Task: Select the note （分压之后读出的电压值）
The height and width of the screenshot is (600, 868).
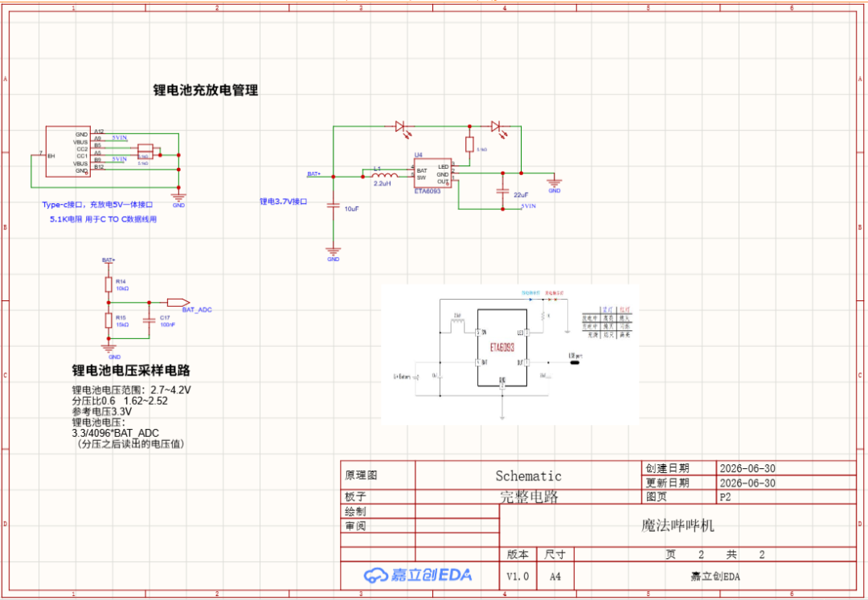Action: (130, 443)
